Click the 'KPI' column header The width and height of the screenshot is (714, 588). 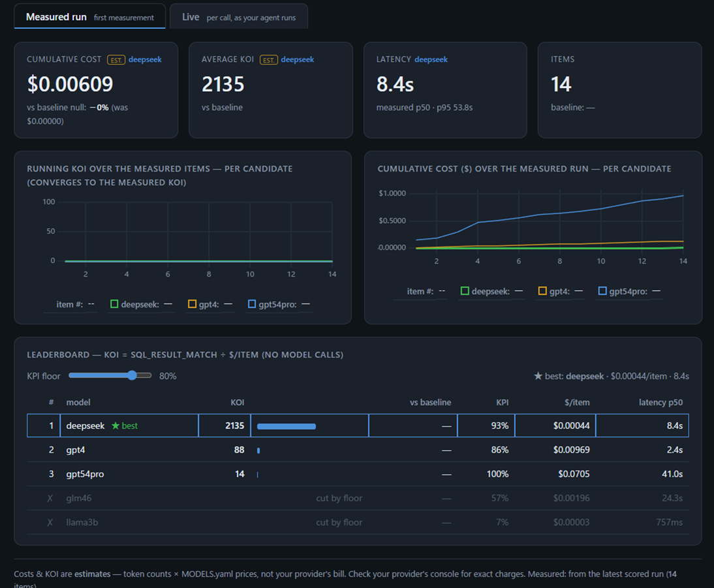point(503,402)
